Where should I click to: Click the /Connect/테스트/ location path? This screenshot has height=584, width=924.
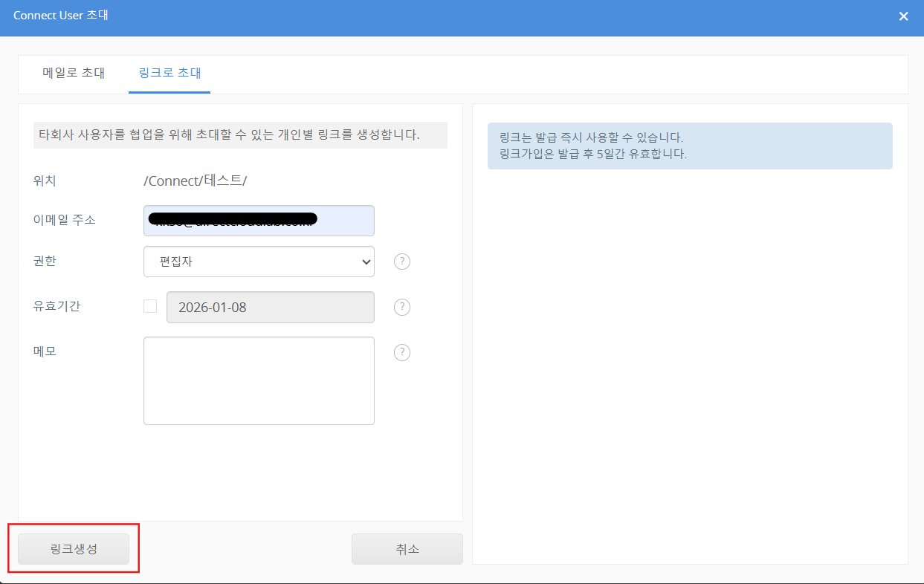click(x=195, y=181)
